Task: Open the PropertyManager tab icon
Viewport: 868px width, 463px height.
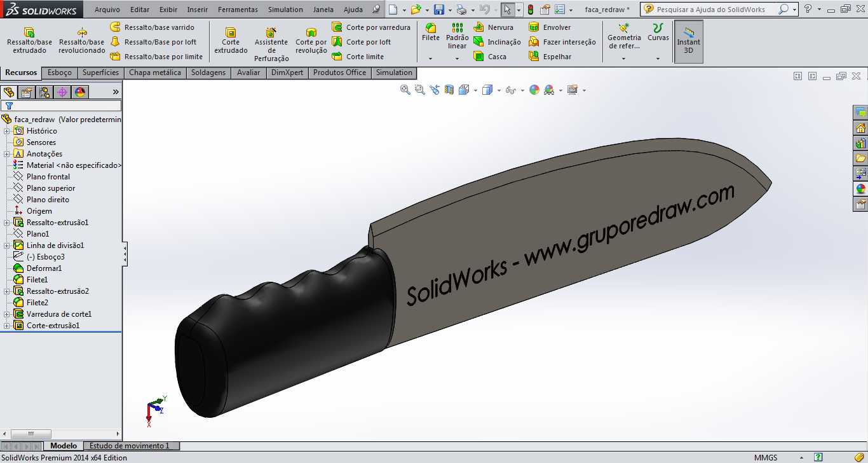Action: pos(27,92)
